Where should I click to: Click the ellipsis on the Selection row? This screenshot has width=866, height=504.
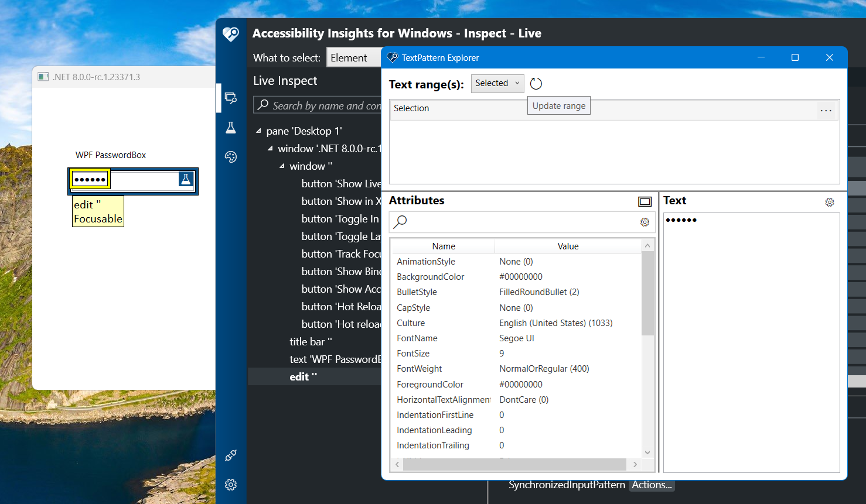[x=826, y=110]
